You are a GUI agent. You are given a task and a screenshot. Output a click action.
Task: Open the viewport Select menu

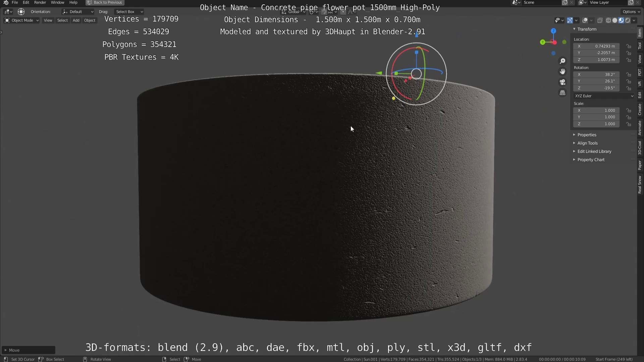[x=62, y=20]
